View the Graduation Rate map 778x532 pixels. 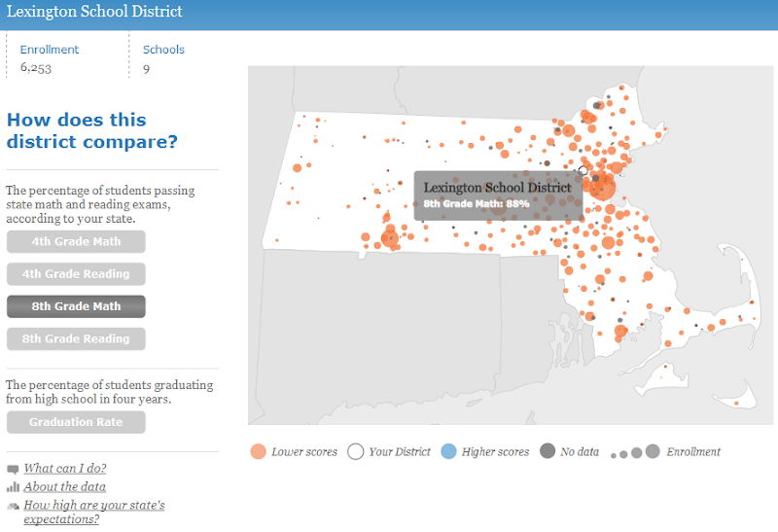coord(76,422)
